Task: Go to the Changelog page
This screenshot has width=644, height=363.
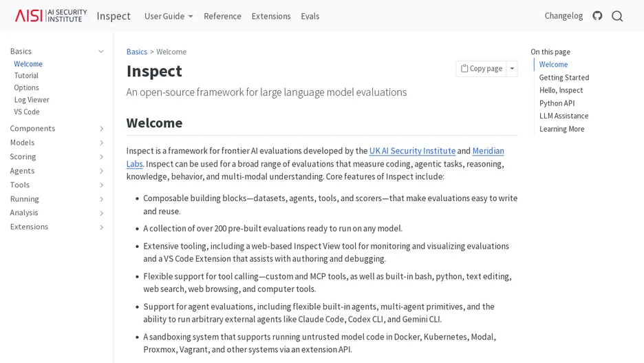Action: 563,16
